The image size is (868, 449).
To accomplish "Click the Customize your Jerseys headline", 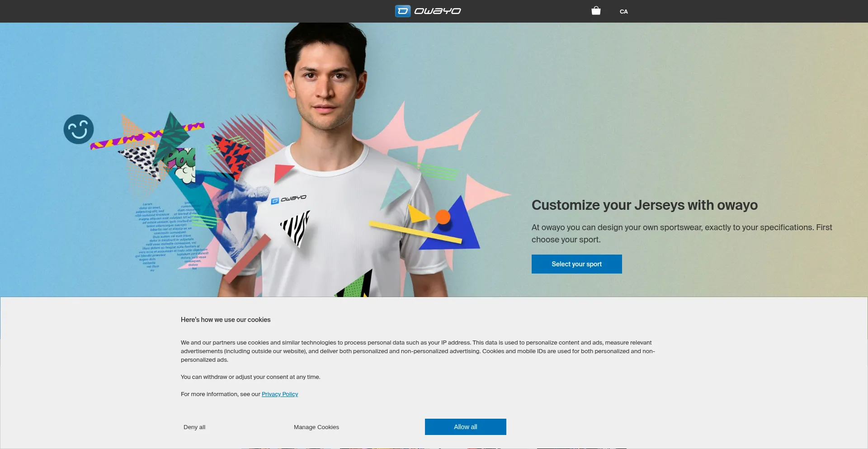I will tap(645, 205).
